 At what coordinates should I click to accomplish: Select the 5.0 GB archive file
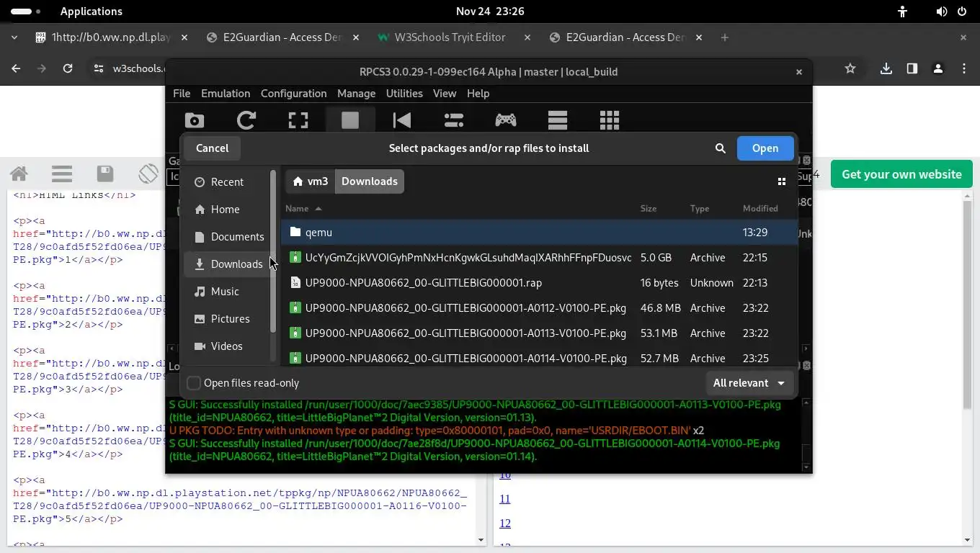(539, 258)
